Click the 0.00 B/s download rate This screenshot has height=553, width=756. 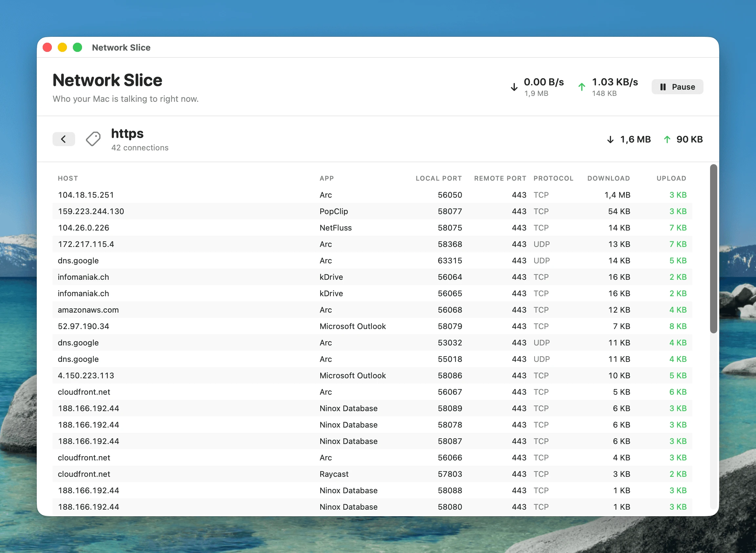(544, 82)
